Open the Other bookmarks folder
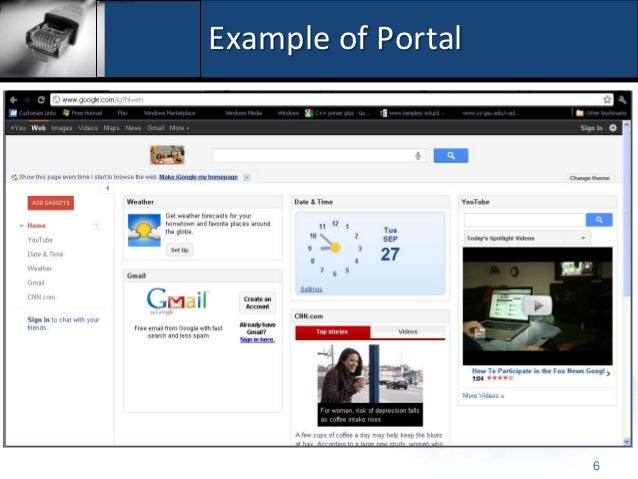The height and width of the screenshot is (479, 638). tap(601, 113)
